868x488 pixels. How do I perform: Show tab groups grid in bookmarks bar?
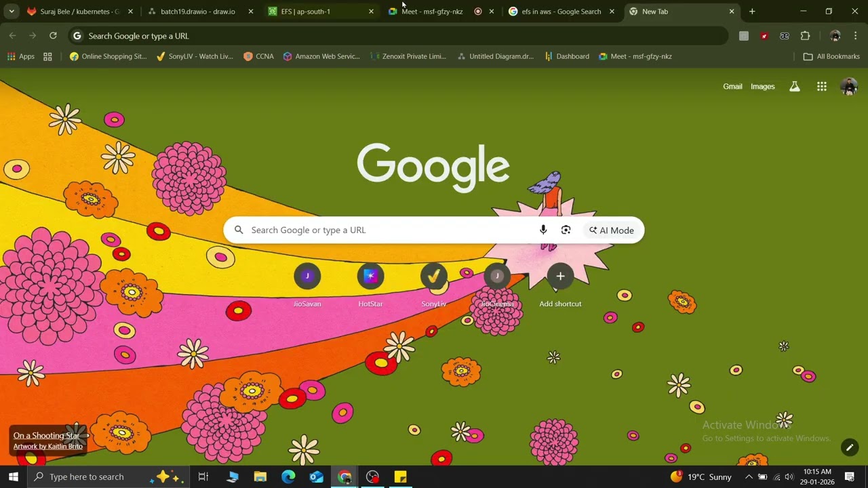pos(47,56)
